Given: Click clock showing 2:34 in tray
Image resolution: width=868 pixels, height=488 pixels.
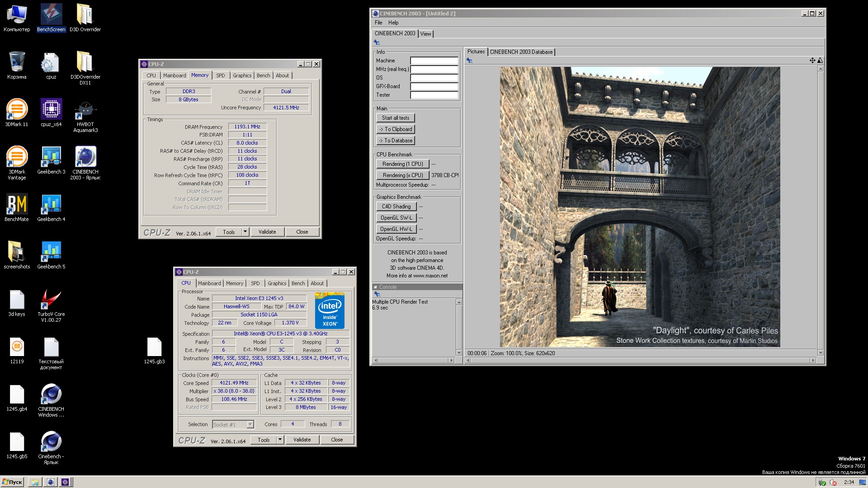Looking at the screenshot, I should (x=849, y=482).
